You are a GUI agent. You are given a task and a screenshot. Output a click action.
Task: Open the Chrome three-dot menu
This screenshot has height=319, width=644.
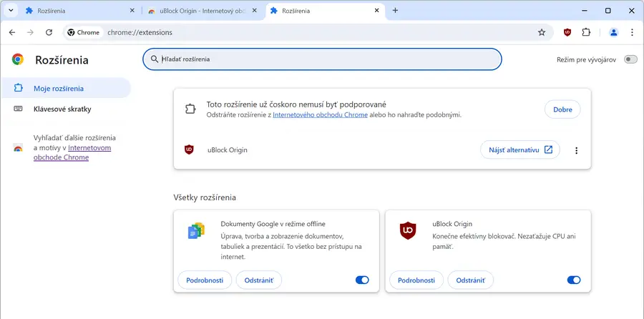point(632,32)
